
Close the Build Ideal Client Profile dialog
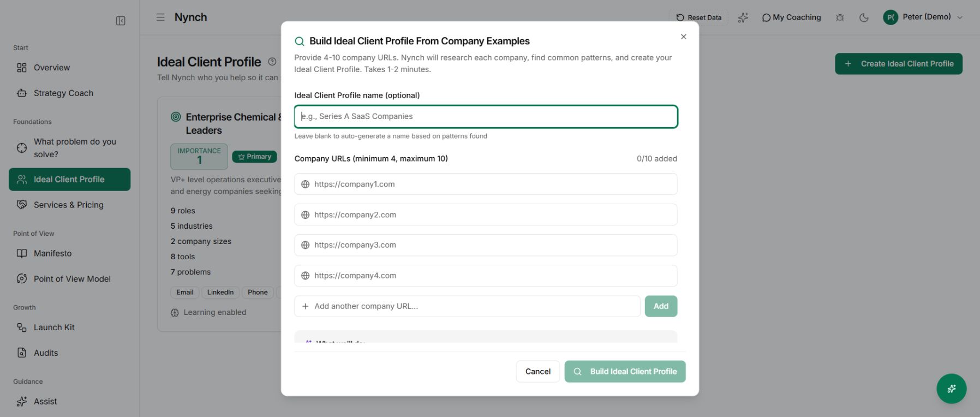pos(683,37)
